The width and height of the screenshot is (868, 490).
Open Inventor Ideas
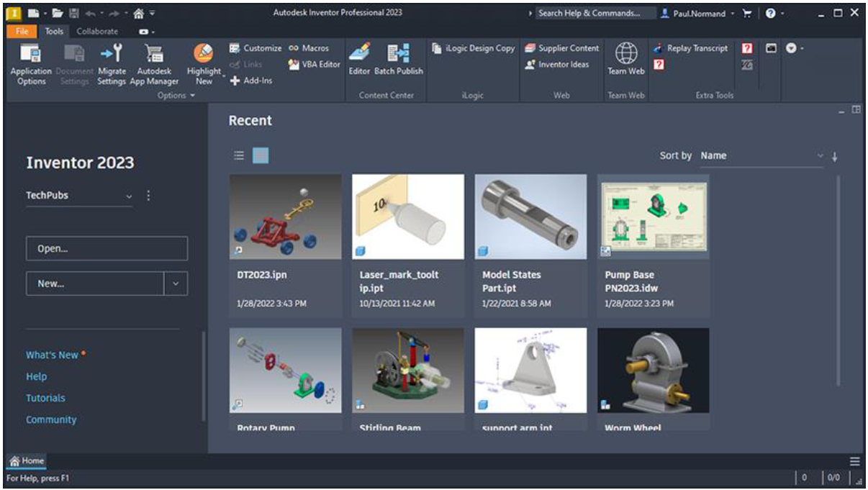click(x=557, y=64)
